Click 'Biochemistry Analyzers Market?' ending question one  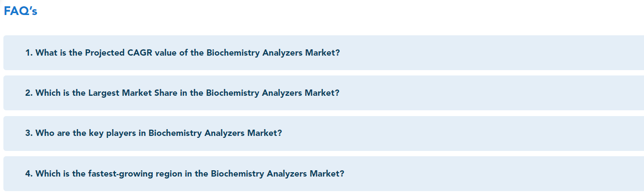click(x=273, y=53)
